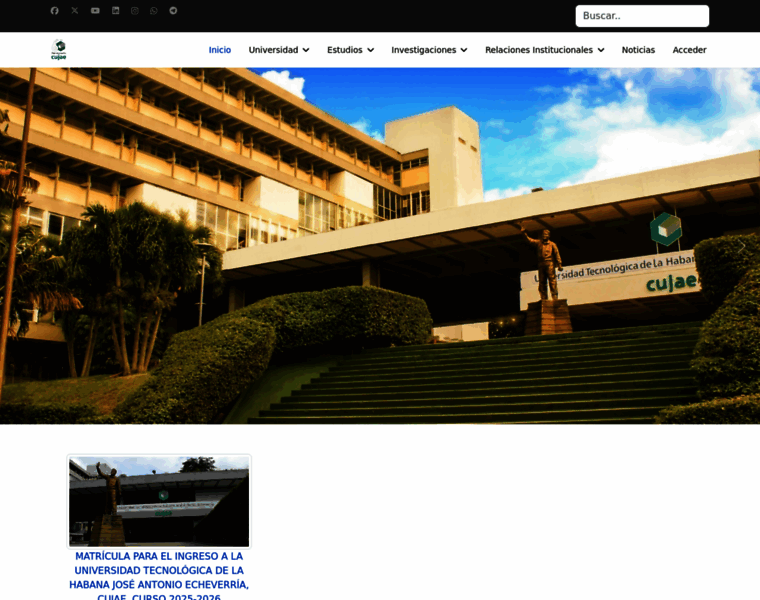This screenshot has width=760, height=600.
Task: Expand the Estudios dropdown chevron
Action: [371, 50]
